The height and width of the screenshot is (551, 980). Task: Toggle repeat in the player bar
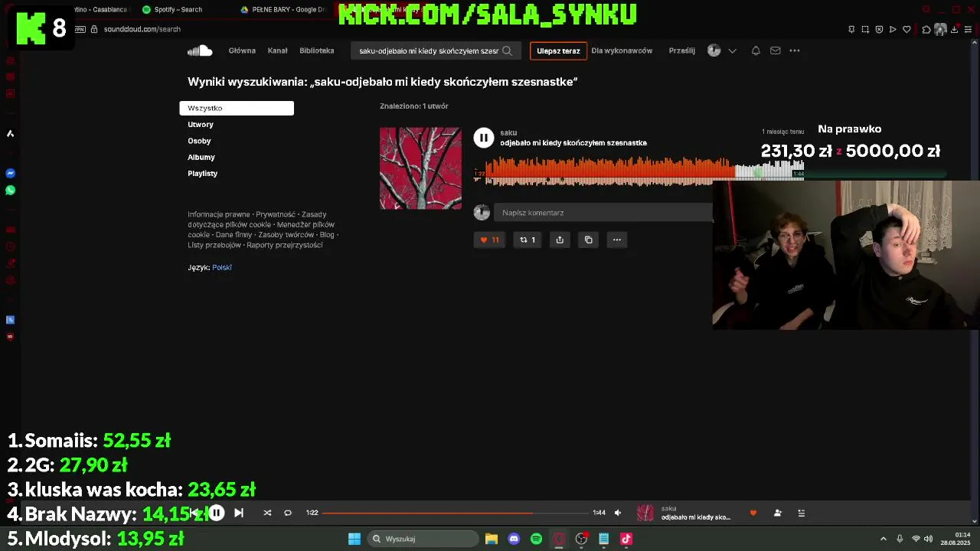click(288, 513)
